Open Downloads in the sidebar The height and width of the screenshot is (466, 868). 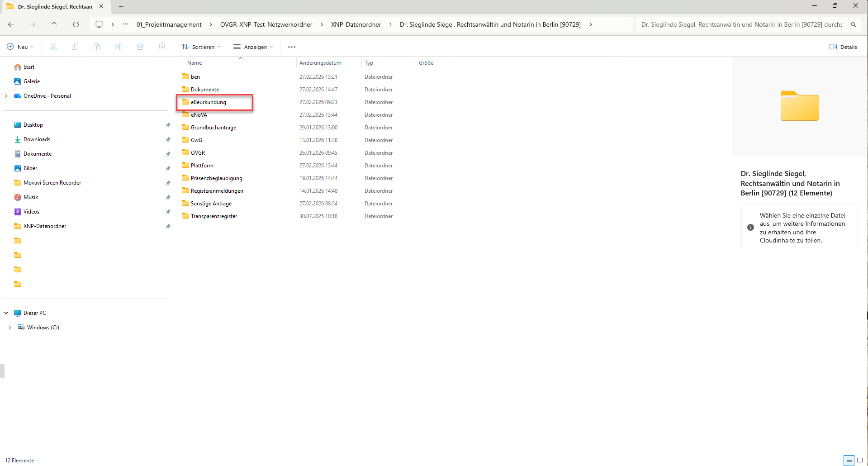(x=37, y=139)
